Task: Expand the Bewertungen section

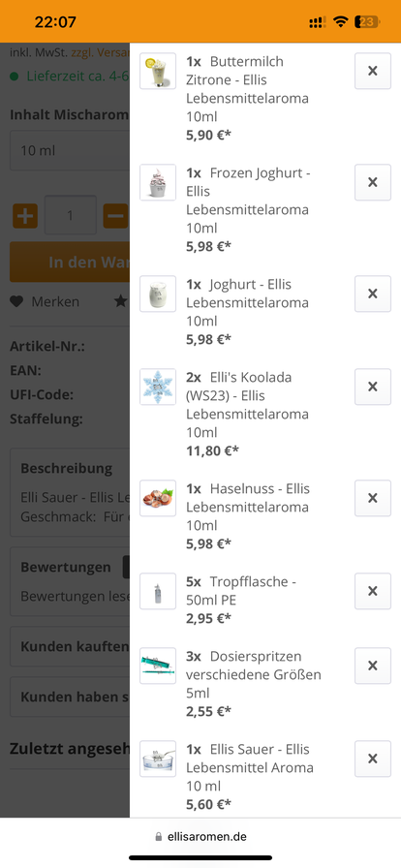Action: tap(70, 580)
